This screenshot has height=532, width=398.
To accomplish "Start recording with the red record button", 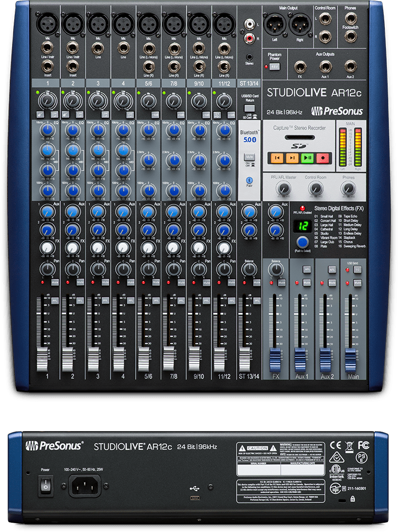I will (x=323, y=158).
